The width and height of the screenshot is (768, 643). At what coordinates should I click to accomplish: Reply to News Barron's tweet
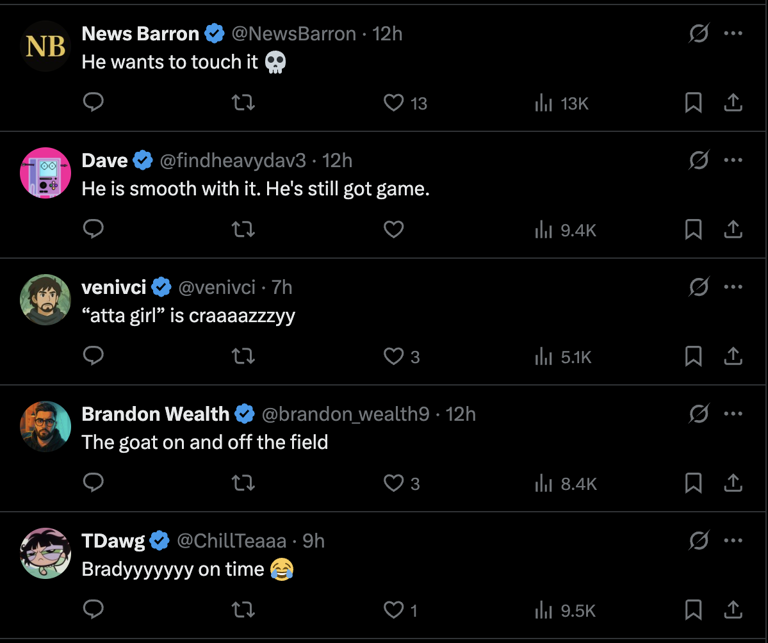point(93,103)
